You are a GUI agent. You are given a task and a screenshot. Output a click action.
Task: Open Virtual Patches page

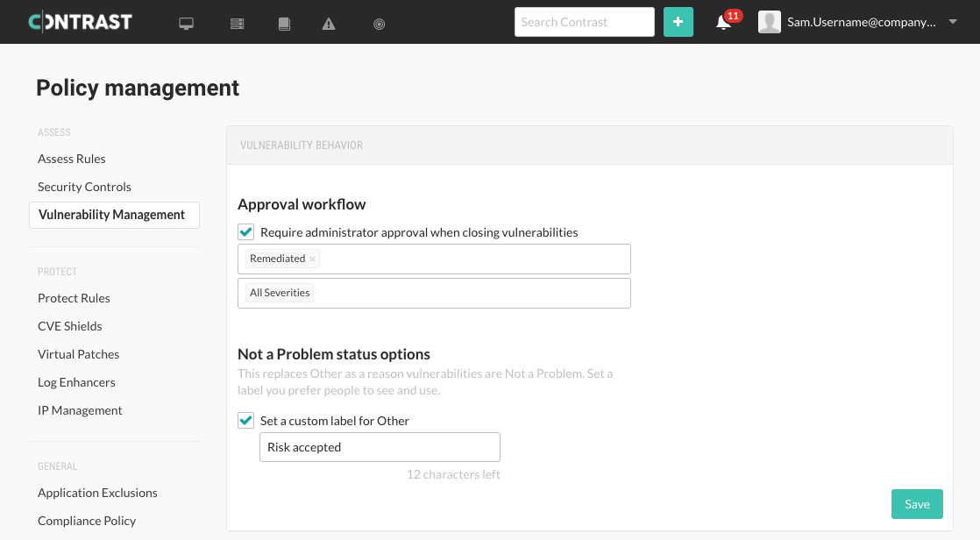pyautogui.click(x=78, y=354)
